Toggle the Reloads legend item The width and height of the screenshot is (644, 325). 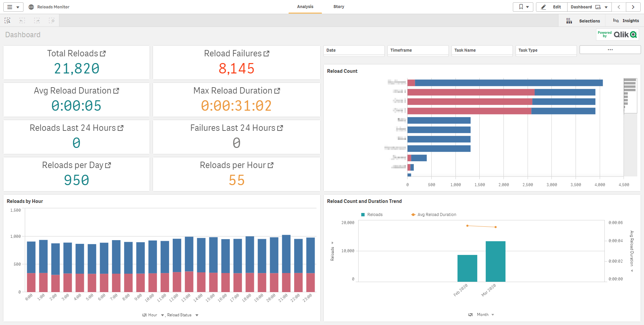pyautogui.click(x=372, y=215)
